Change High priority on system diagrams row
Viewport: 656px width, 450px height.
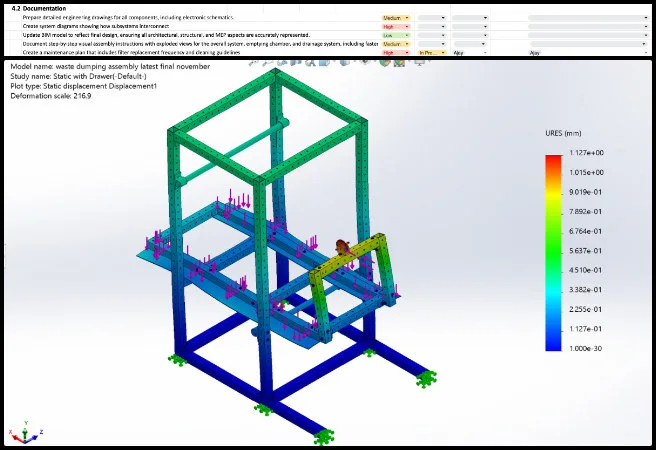tap(395, 27)
